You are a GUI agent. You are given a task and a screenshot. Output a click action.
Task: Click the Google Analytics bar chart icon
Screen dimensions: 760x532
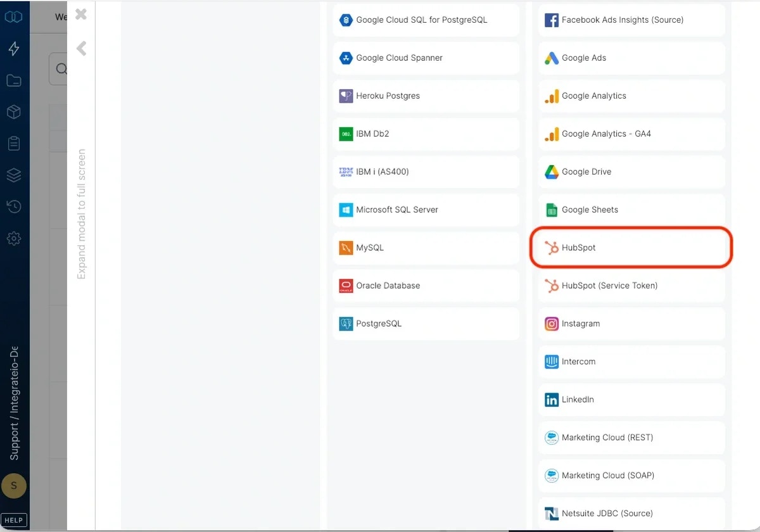tap(552, 96)
